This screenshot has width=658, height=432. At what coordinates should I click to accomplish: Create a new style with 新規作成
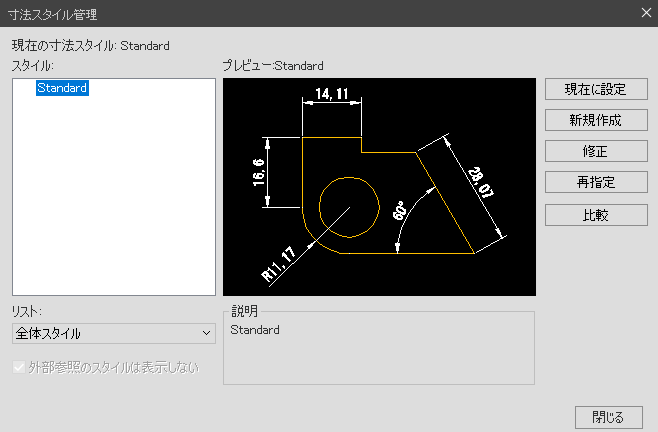pyautogui.click(x=596, y=120)
